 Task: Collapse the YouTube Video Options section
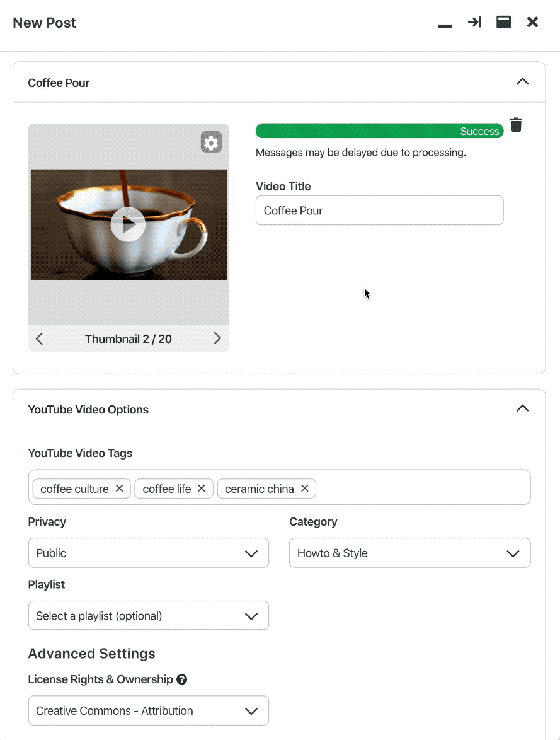tap(522, 408)
